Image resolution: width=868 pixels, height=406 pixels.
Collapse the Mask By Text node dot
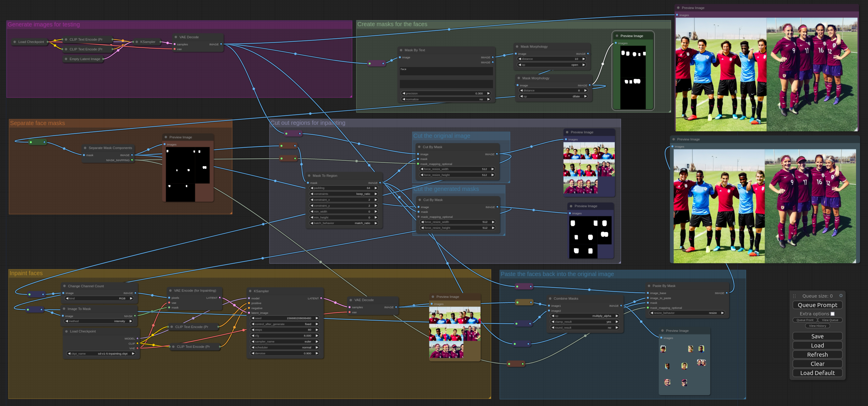point(401,50)
